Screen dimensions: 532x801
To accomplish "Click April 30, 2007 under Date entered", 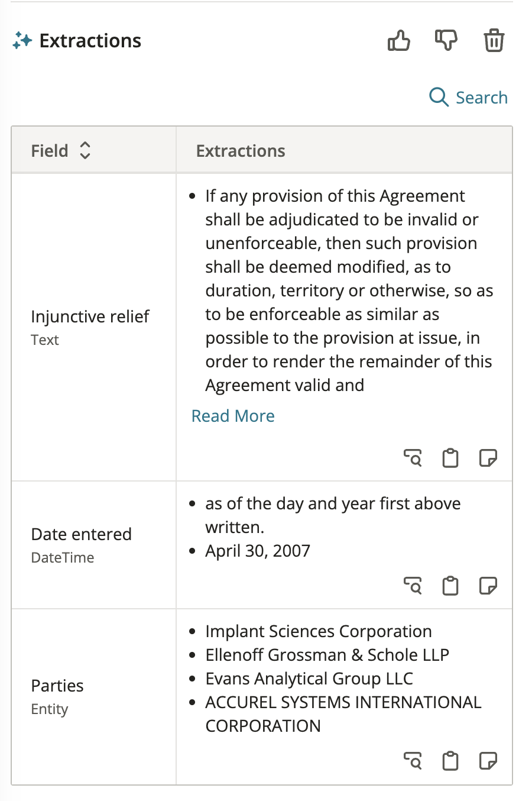I will (258, 550).
